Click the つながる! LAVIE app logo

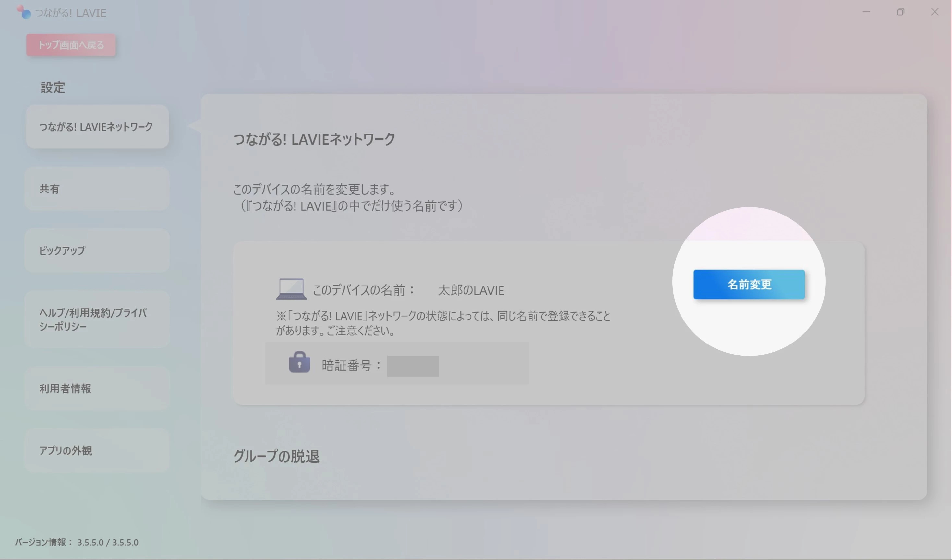click(x=24, y=12)
